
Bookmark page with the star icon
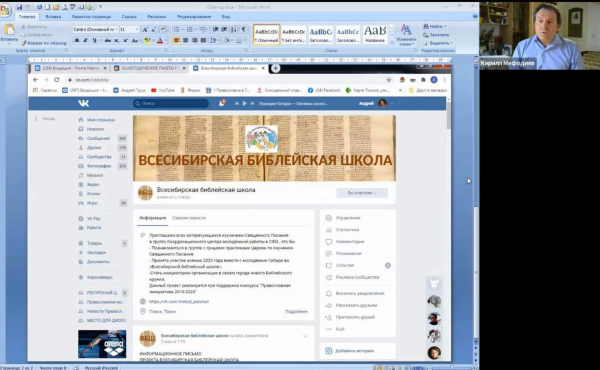pyautogui.click(x=389, y=80)
